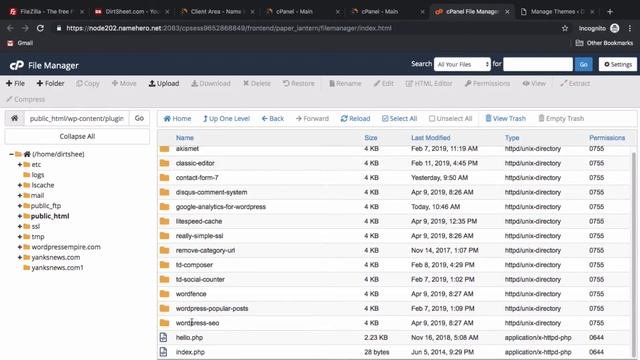Switch to the FileZilla browser tab
The height and width of the screenshot is (360, 640).
pos(46,12)
